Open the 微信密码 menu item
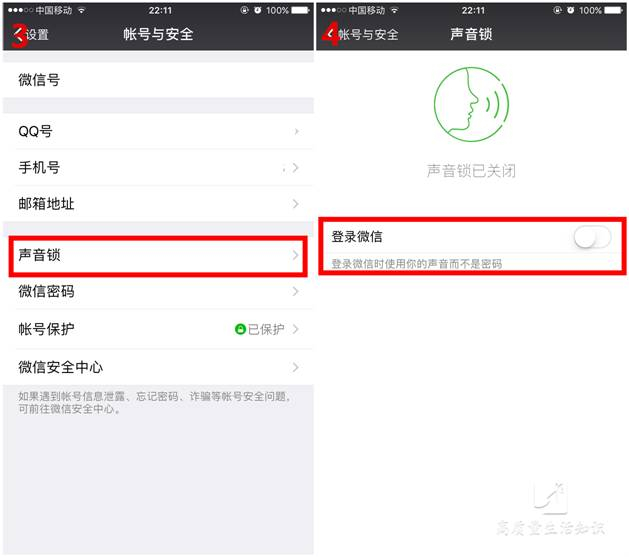This screenshot has width=629, height=557. (x=158, y=292)
